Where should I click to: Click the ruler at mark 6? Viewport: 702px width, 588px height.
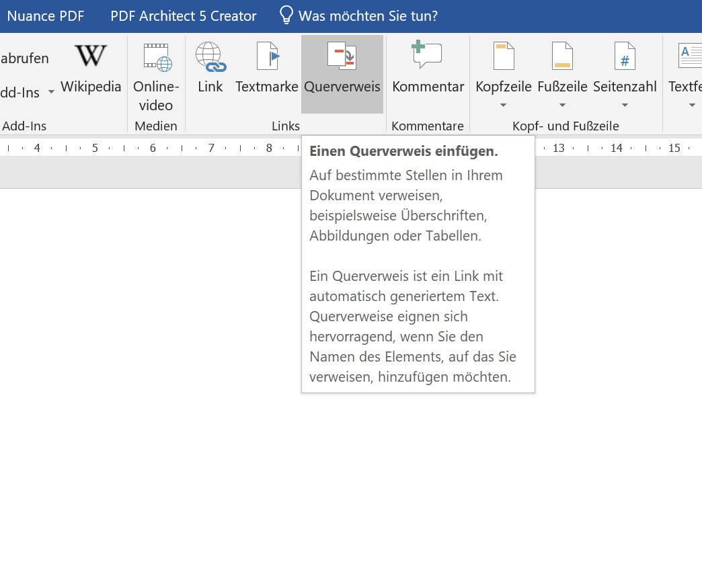point(153,148)
